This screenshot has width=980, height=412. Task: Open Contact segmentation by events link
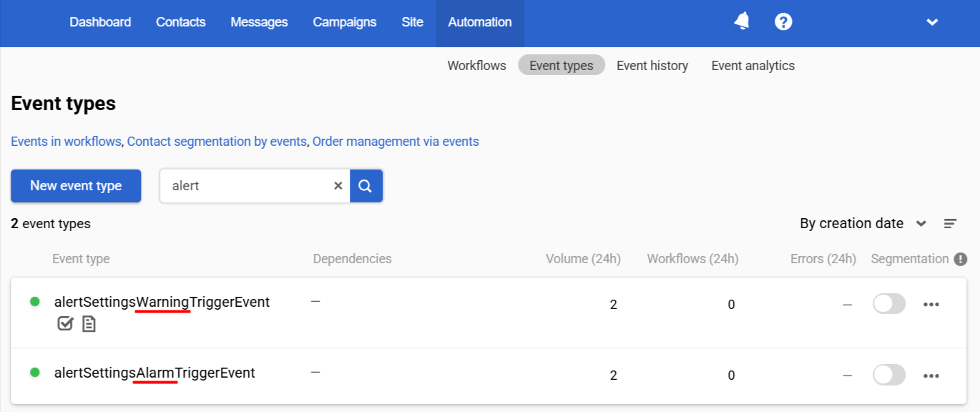(x=217, y=142)
